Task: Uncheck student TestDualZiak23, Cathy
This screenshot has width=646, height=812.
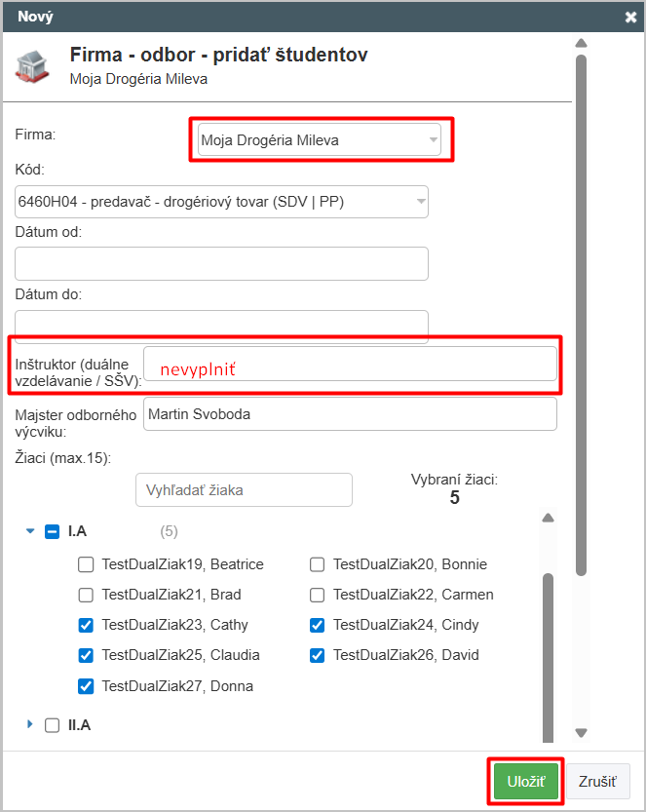Action: click(x=86, y=625)
